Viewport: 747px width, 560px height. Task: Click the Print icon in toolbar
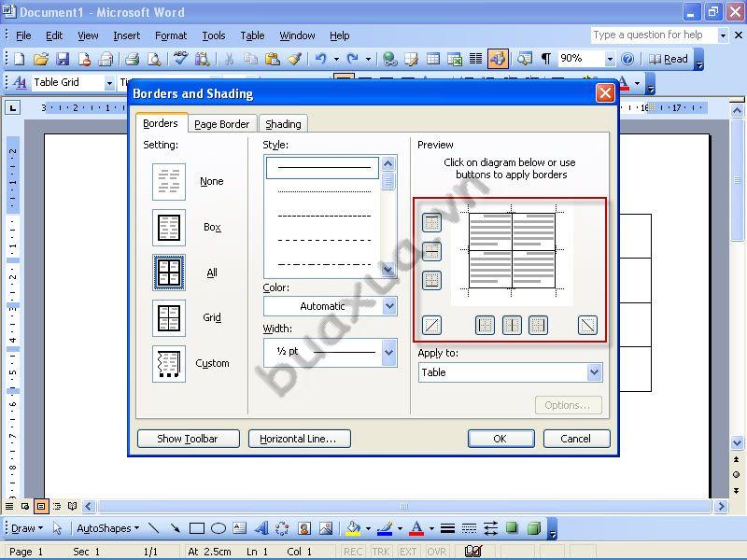pos(132,59)
